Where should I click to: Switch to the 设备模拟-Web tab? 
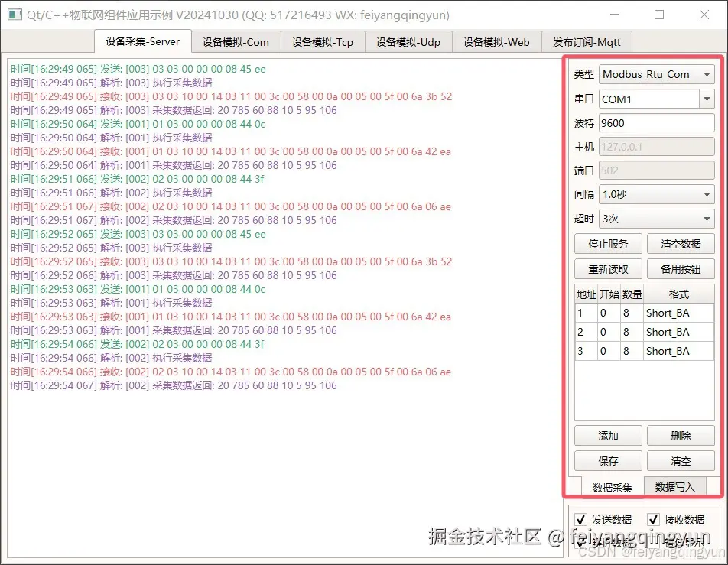pos(496,42)
